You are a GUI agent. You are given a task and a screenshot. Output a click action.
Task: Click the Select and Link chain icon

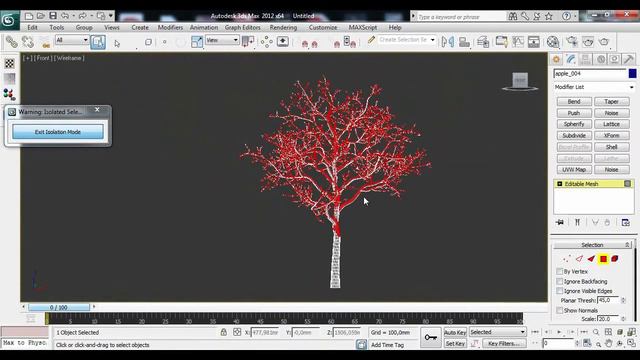[x=11, y=42]
